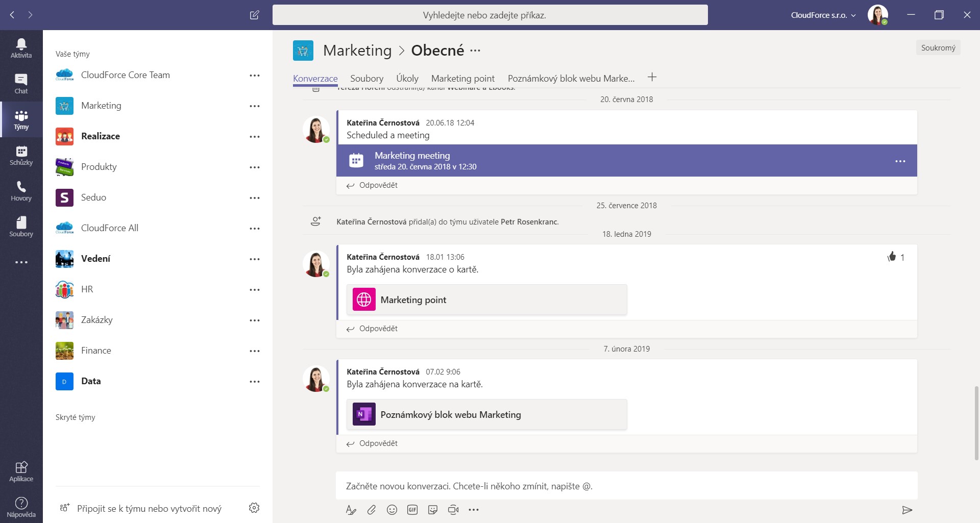Expand CloudForce s.r.o. organization dropdown
The image size is (980, 523).
823,15
